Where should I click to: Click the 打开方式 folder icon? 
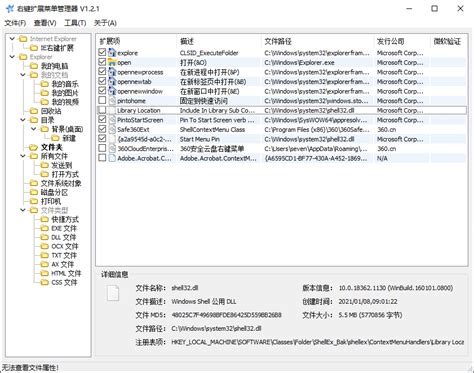[45, 174]
